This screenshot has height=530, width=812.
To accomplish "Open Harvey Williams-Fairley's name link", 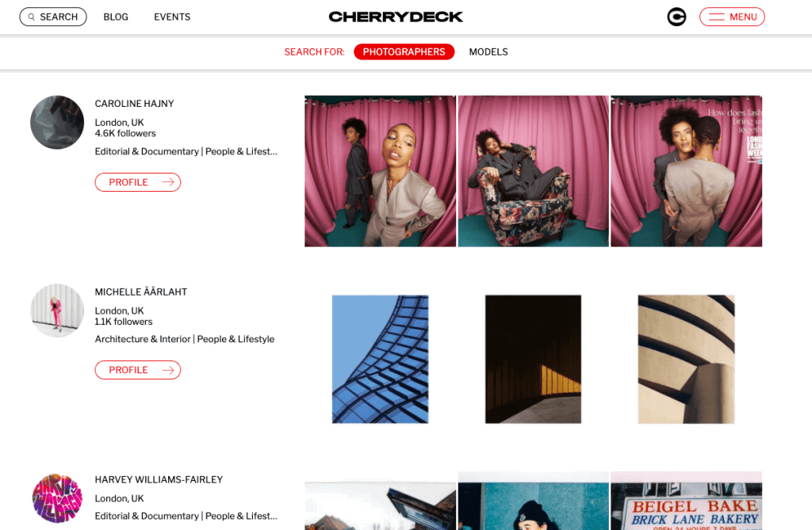I will pyautogui.click(x=159, y=480).
